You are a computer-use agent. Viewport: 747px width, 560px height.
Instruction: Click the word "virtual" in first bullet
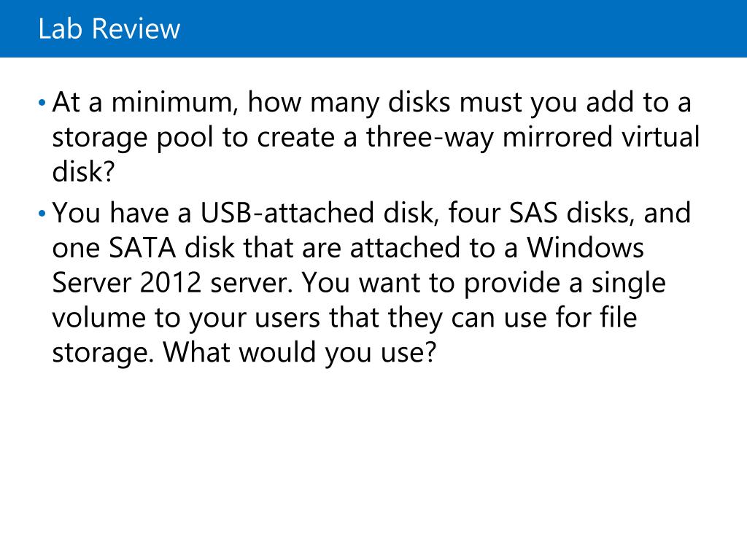coord(660,137)
